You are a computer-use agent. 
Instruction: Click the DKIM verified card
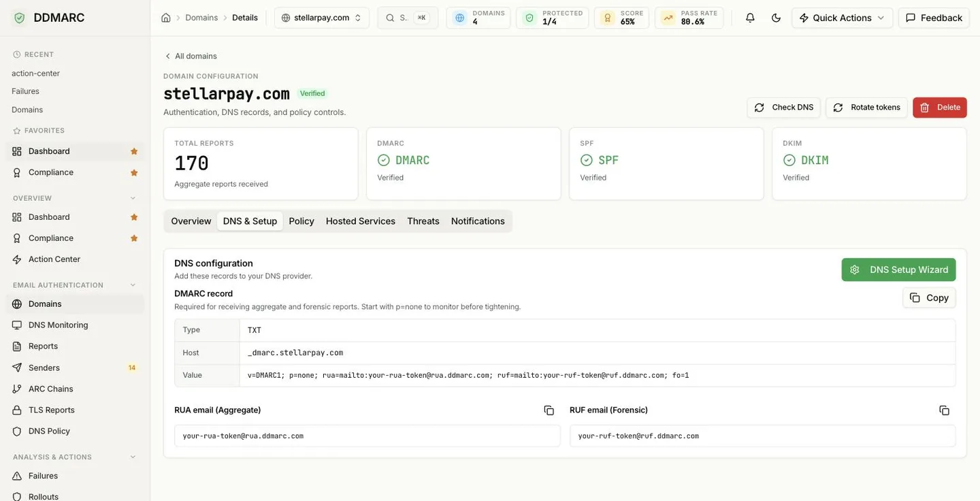click(x=869, y=163)
